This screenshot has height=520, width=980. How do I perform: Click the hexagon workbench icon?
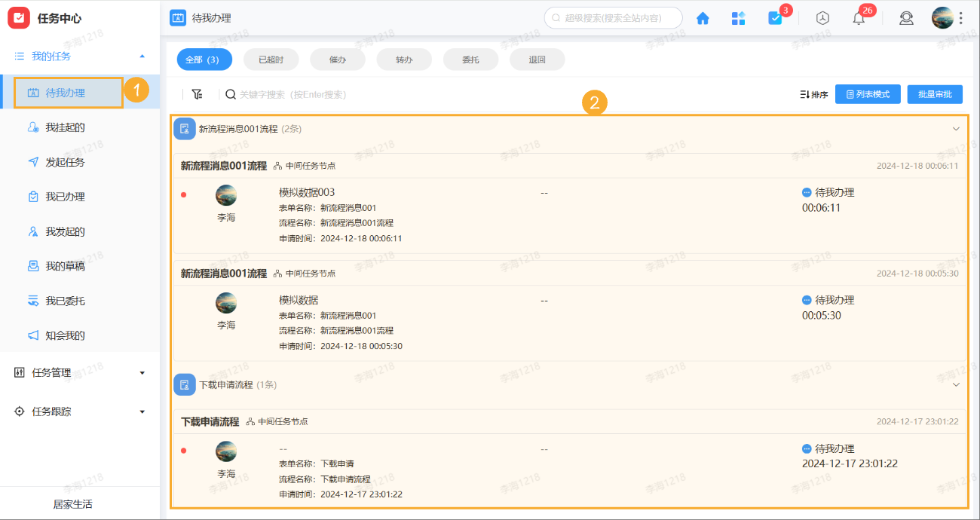click(x=822, y=17)
